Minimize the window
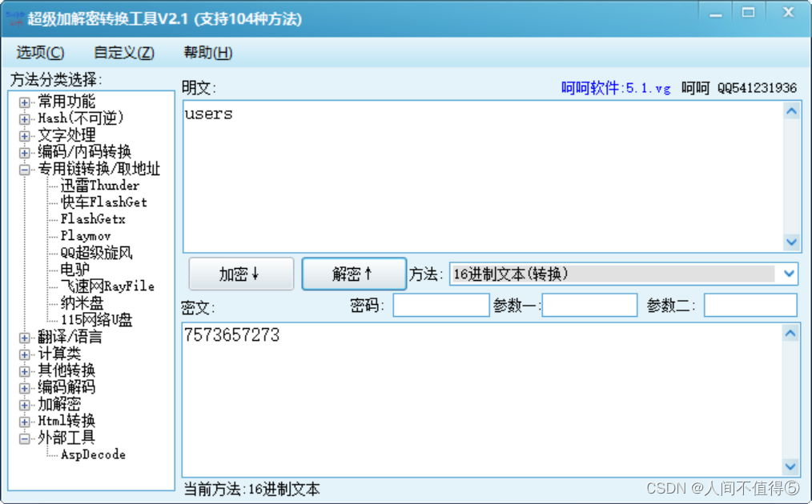 click(x=716, y=14)
